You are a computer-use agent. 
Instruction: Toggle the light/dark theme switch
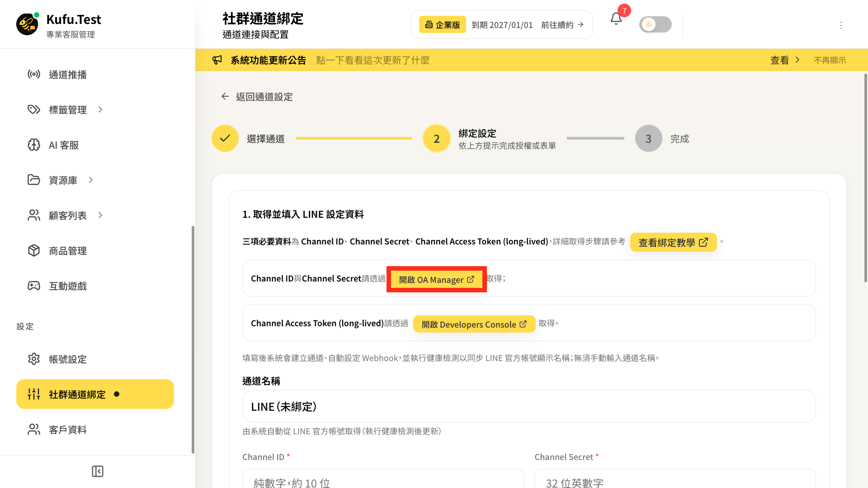655,24
